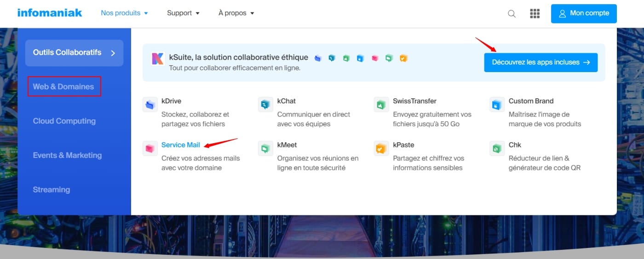Click the small green SwissTransfer icon in kSuite banner
Viewport: 644px width, 259px height.
[x=346, y=58]
